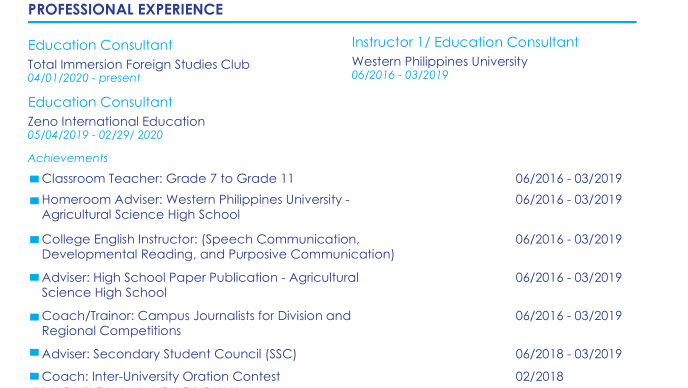Click Zeno International Education company name
The width and height of the screenshot is (688, 388).
[x=116, y=122]
